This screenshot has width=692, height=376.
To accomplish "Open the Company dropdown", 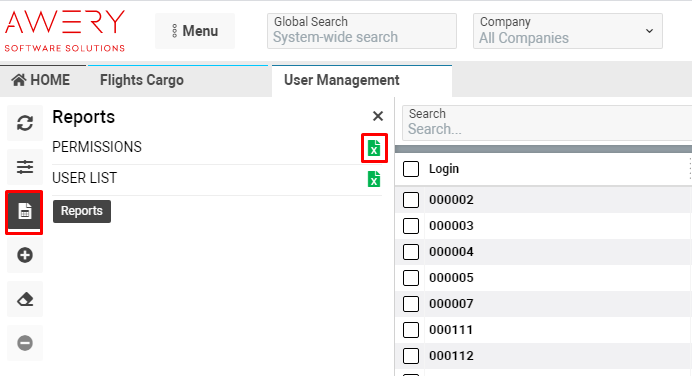I will pyautogui.click(x=568, y=31).
